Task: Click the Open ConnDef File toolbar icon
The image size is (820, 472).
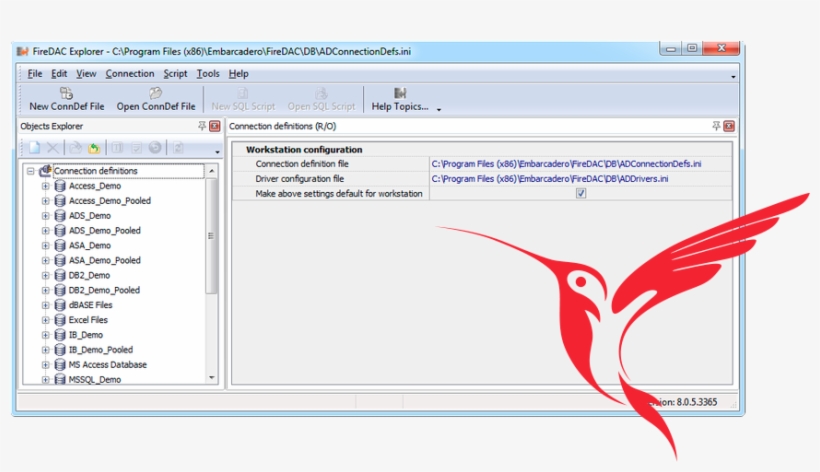Action: tap(155, 93)
